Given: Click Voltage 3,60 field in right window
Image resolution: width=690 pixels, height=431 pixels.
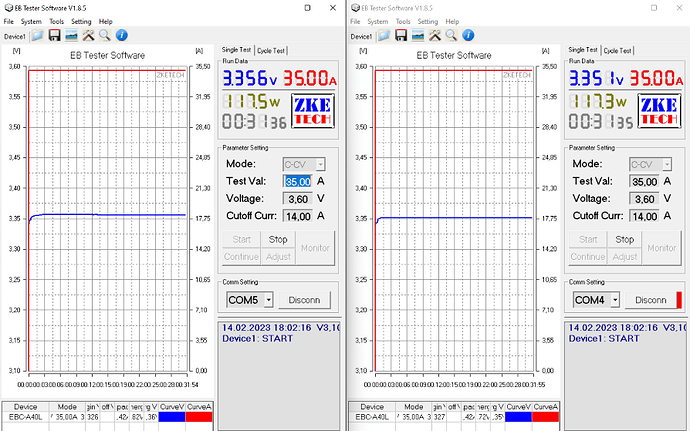Looking at the screenshot, I should coord(644,199).
